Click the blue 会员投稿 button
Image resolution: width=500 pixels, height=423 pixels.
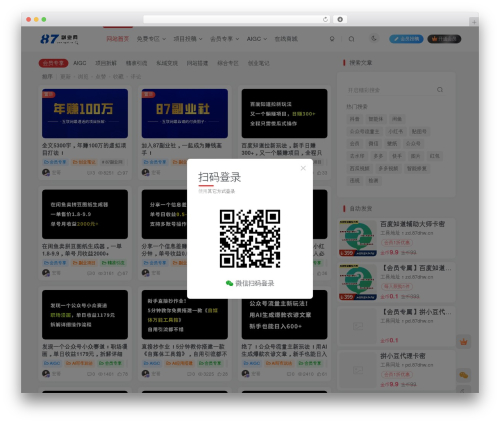pos(406,39)
